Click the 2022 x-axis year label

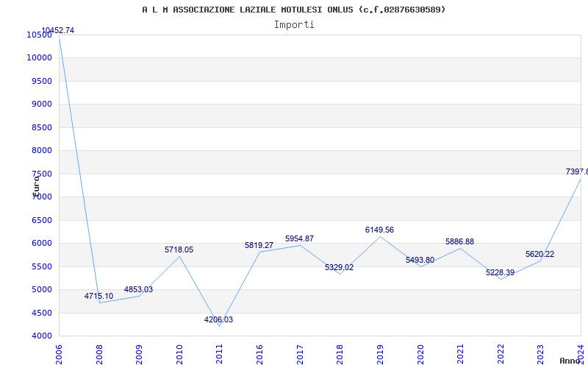point(501,352)
